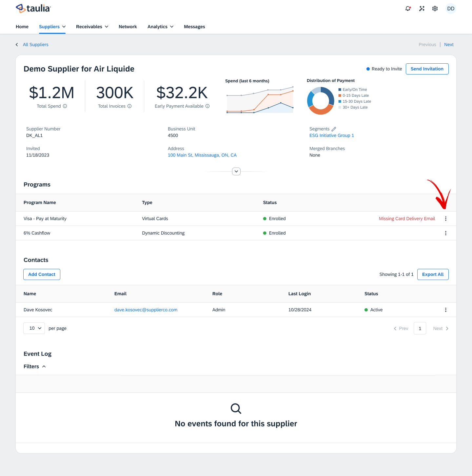The width and height of the screenshot is (472, 476).
Task: Click the back arrow beside All Suppliers
Action: (x=17, y=45)
